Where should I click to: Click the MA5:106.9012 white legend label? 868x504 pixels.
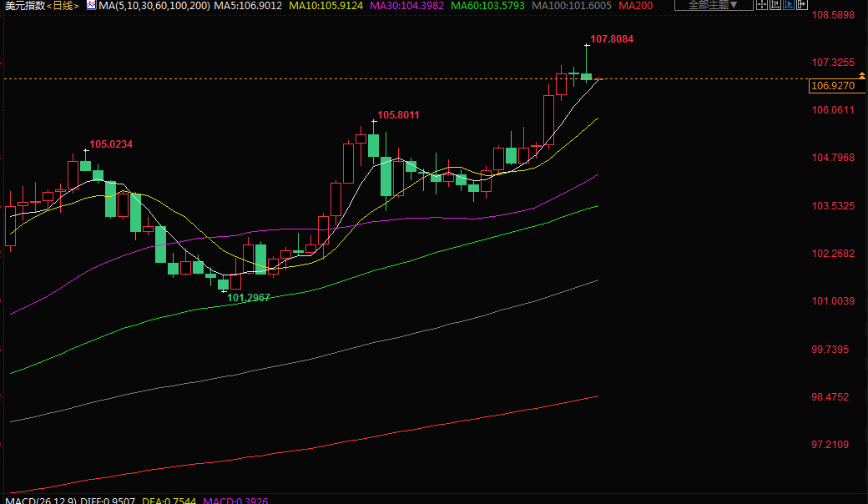tap(250, 6)
